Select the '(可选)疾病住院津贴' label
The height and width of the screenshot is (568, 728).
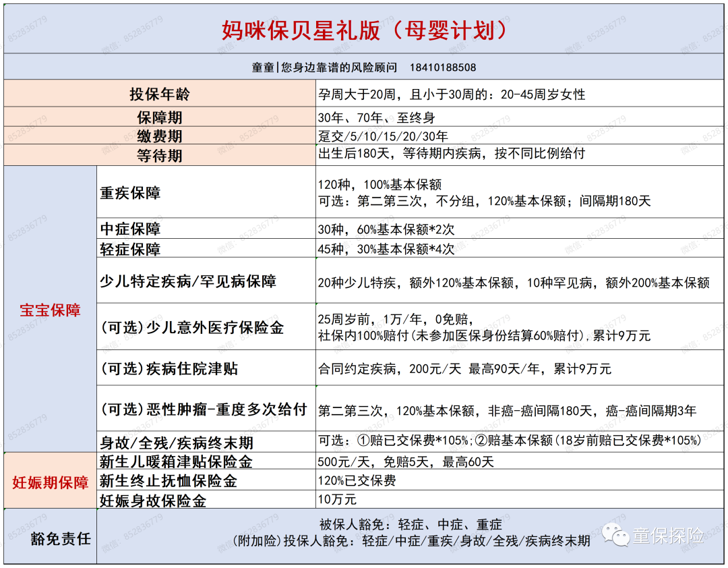(x=206, y=367)
